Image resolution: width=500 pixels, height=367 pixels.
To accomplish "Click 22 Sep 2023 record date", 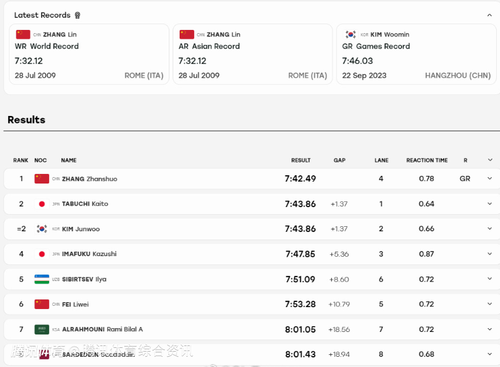I will pos(364,75).
